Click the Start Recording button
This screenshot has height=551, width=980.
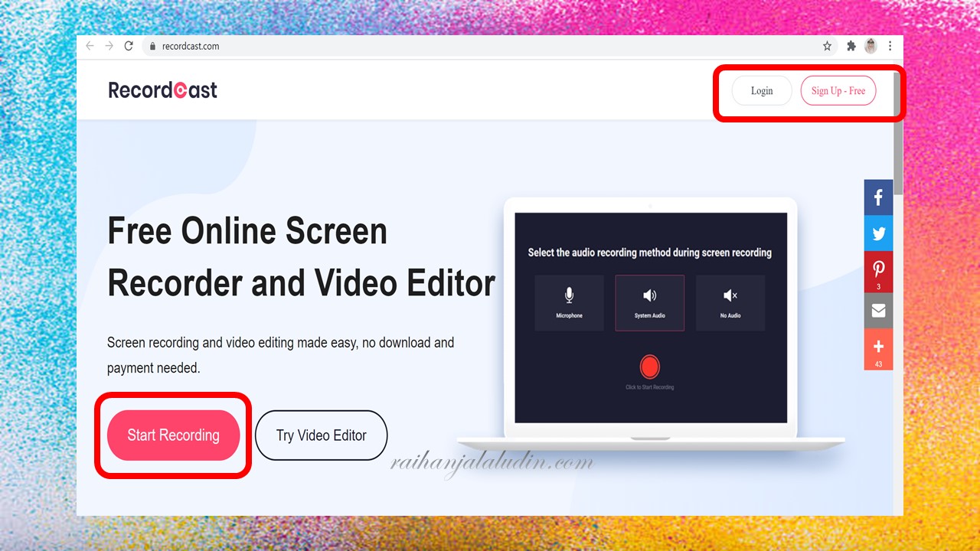173,435
